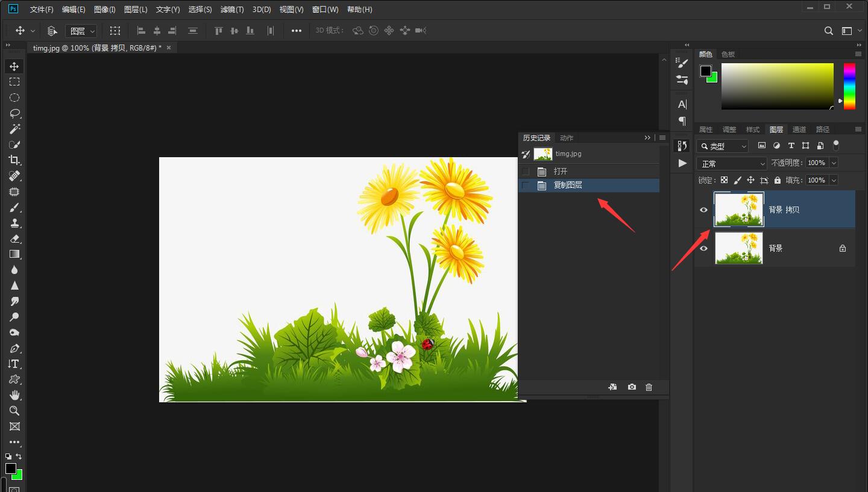Select the Zoom tool in toolbar
The height and width of the screenshot is (492, 868).
click(14, 411)
